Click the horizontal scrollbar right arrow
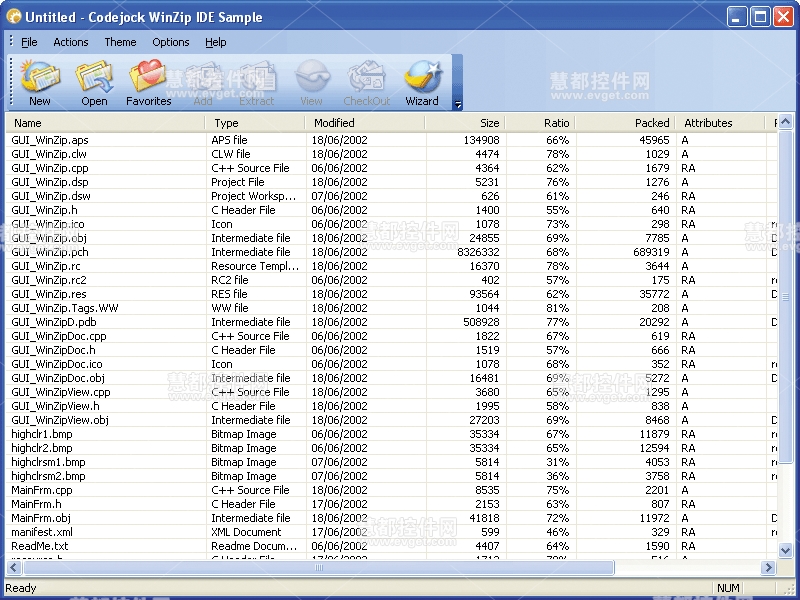Screen dimensions: 800x600 point(768,567)
